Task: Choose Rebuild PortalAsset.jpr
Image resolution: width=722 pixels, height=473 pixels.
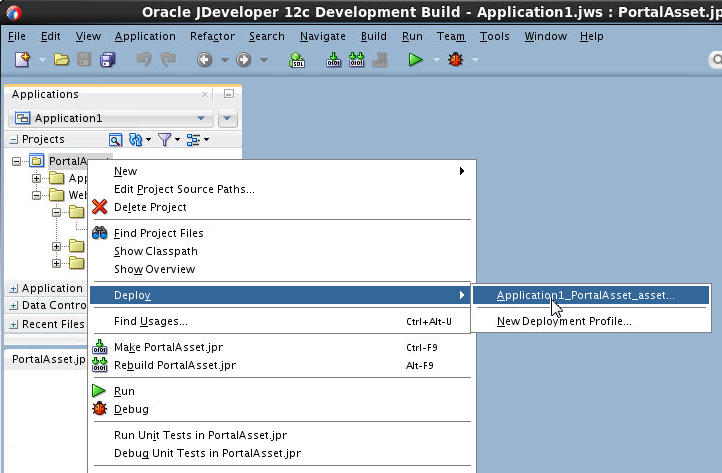Action: [283, 365]
